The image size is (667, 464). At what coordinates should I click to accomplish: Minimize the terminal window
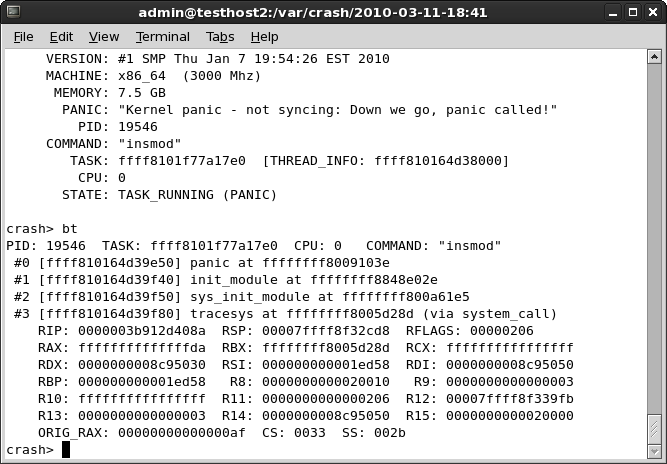coord(609,13)
